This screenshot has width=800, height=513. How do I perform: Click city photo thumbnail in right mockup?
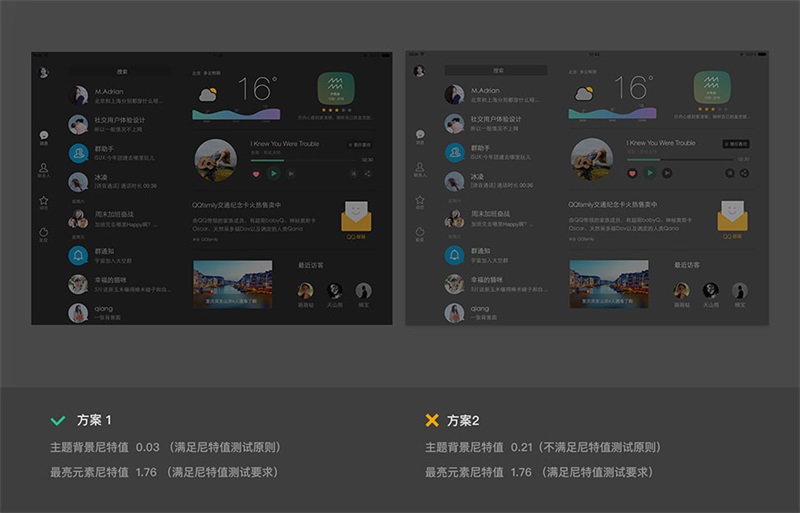pyautogui.click(x=608, y=284)
